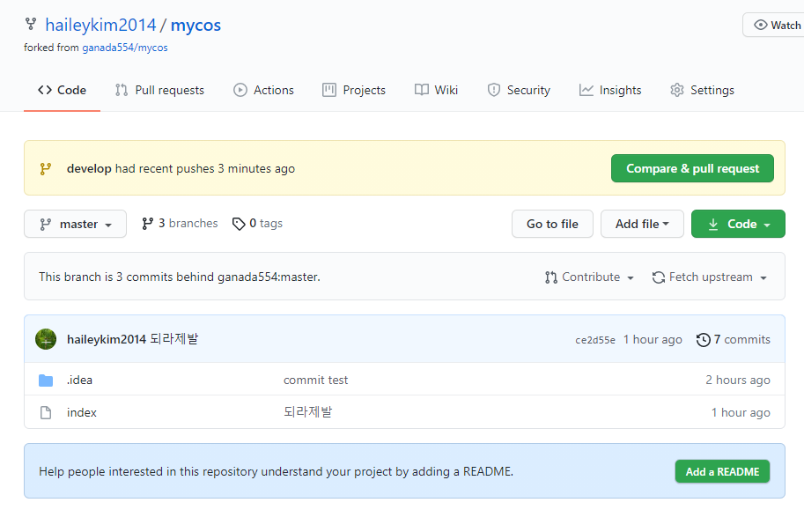The height and width of the screenshot is (532, 804).
Task: Click the branches icon next to 3 branches
Action: point(148,224)
